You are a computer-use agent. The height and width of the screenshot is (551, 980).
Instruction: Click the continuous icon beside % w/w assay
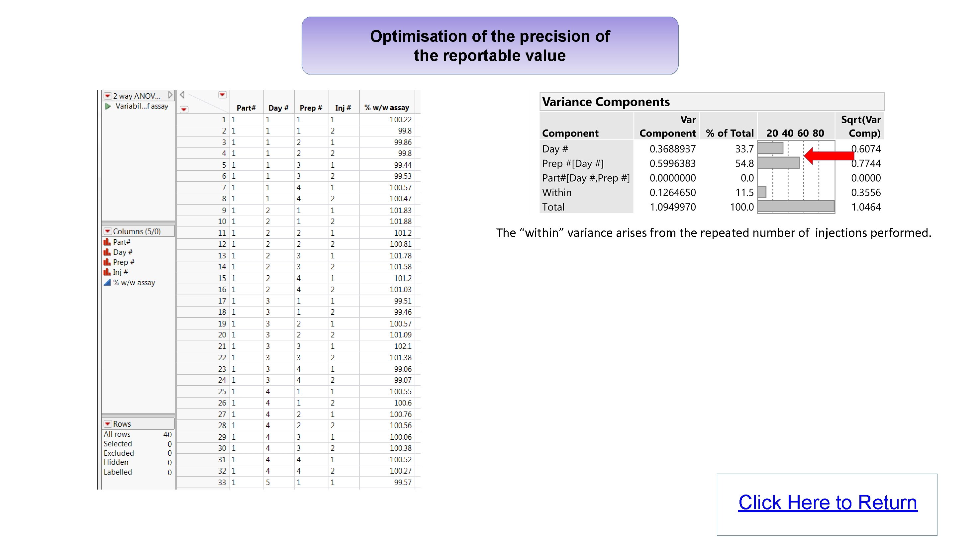(x=107, y=282)
